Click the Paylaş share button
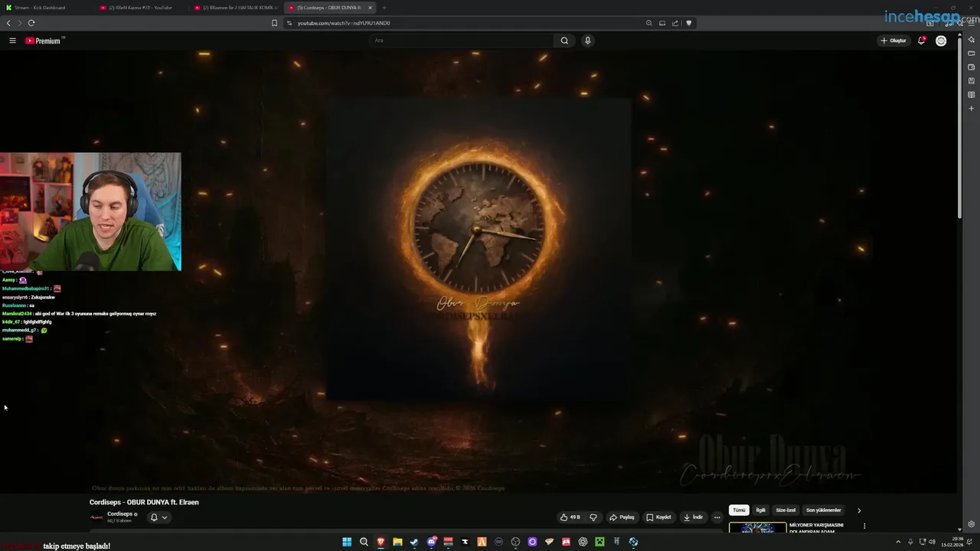Viewport: 980px width, 551px height. pos(622,517)
